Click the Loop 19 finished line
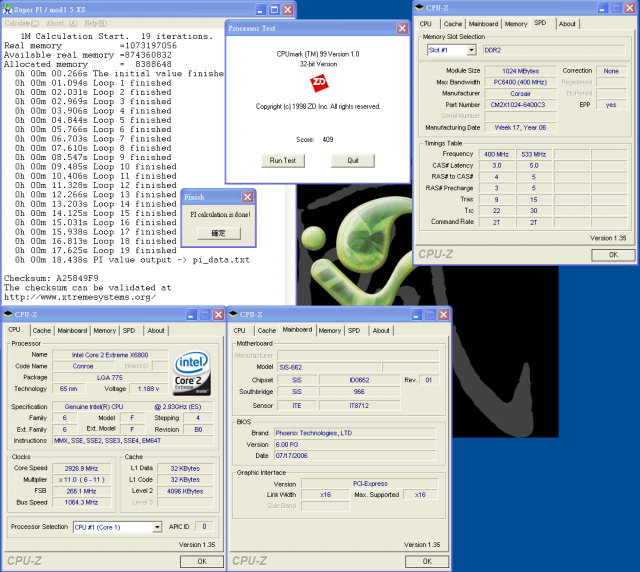The height and width of the screenshot is (572, 640). pos(96,250)
